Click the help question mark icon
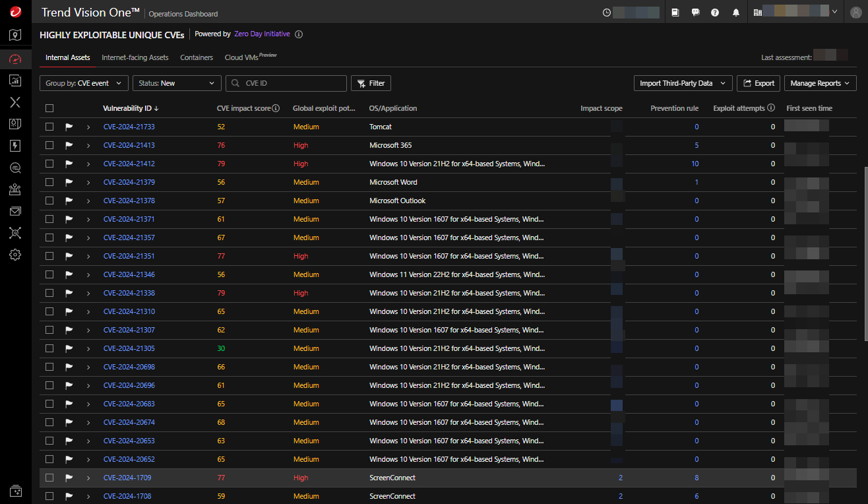Screen dimensions: 868x504 coord(715,13)
